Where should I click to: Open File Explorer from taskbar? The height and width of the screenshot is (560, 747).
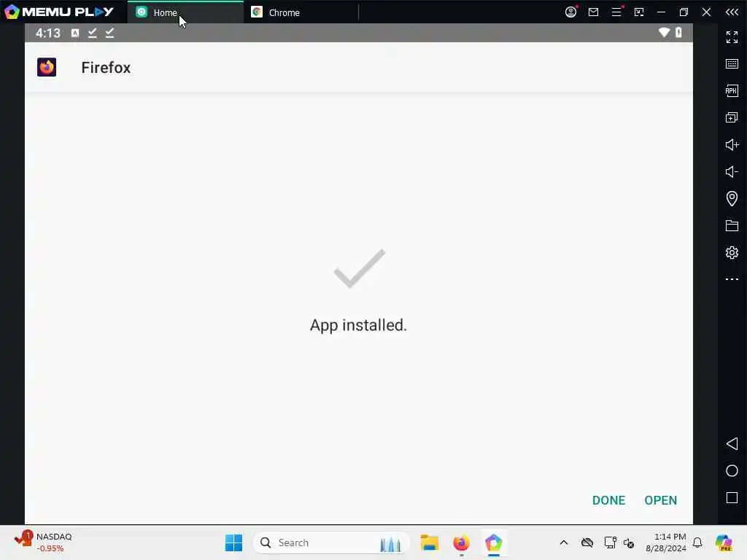point(429,542)
